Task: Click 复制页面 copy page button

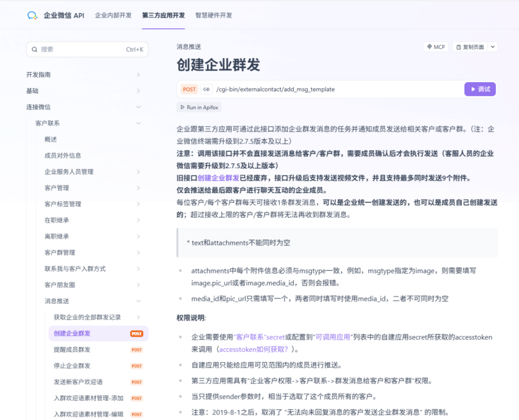Action: (x=470, y=47)
